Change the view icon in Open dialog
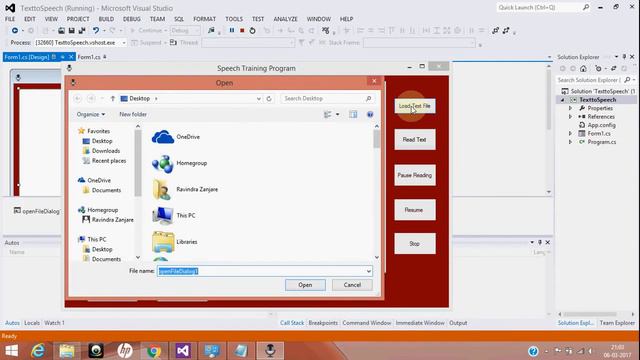The height and width of the screenshot is (360, 640). (327, 115)
